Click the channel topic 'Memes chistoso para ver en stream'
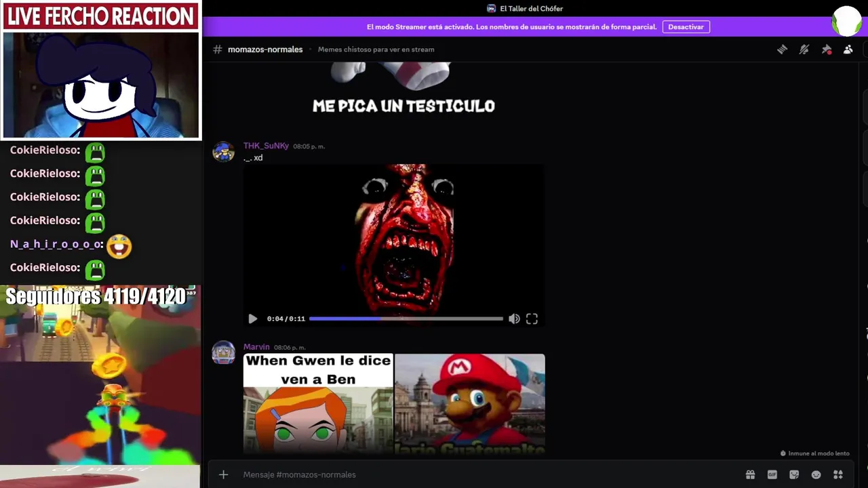Screen dimensions: 868x488 (376, 49)
